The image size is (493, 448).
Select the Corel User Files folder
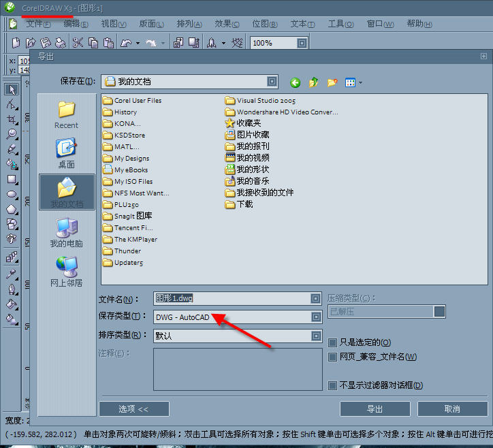point(132,101)
